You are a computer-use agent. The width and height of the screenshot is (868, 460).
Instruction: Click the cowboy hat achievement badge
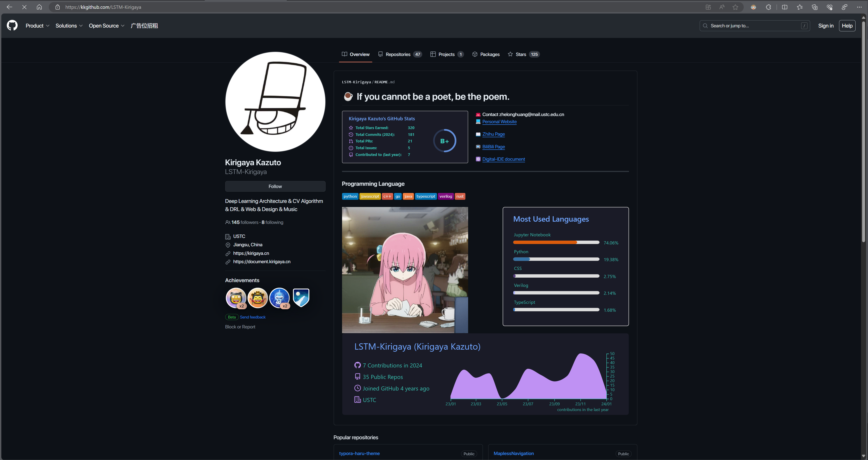(x=258, y=297)
